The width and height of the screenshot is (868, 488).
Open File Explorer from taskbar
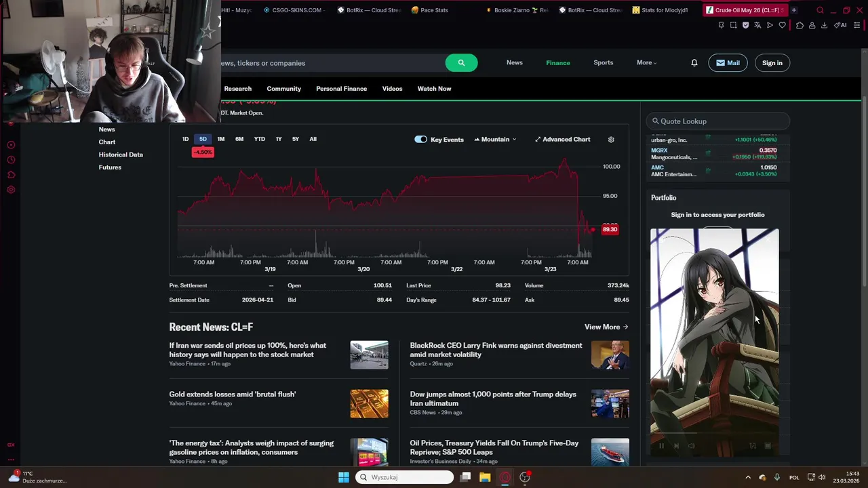pos(485,477)
